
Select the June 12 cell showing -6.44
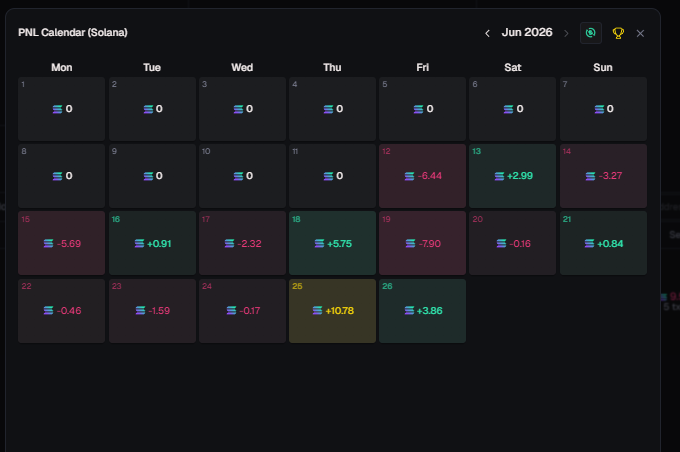(x=422, y=176)
